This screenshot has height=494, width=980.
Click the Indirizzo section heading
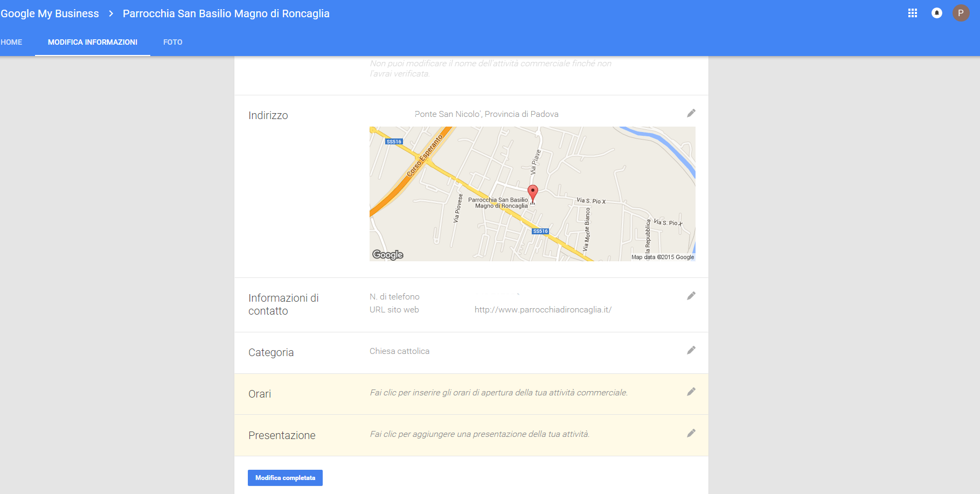[268, 115]
